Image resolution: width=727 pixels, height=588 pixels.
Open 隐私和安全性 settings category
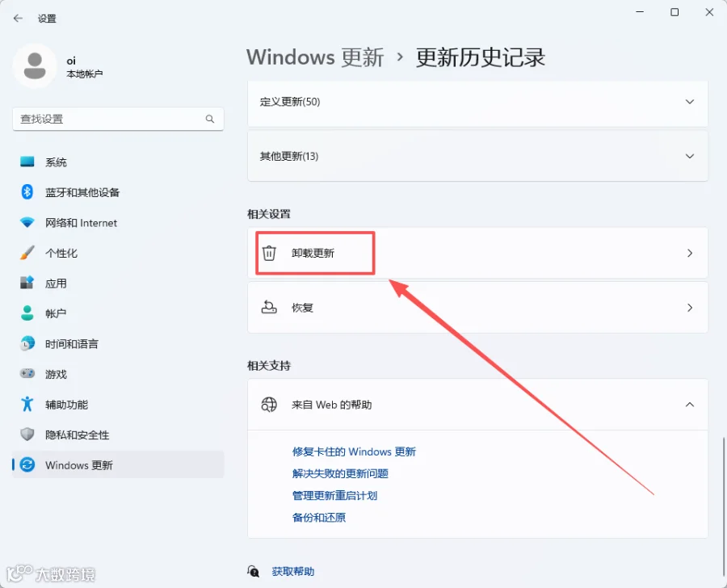pyautogui.click(x=118, y=435)
